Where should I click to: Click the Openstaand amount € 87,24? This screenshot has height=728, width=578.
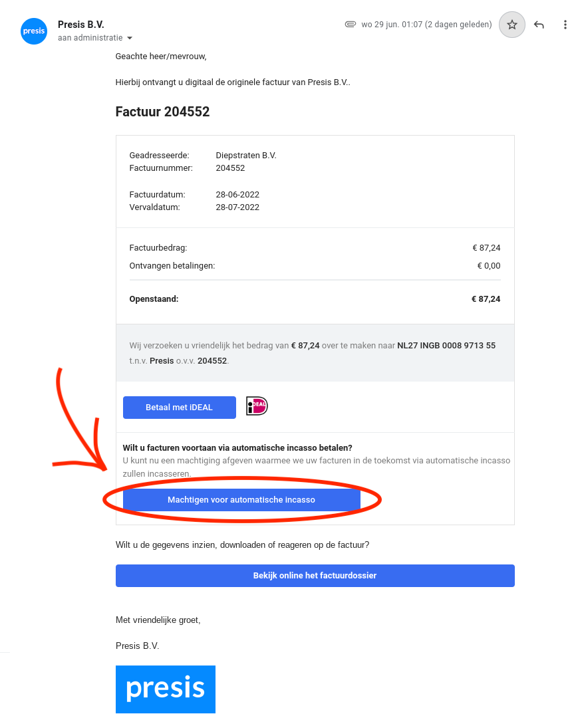pos(486,299)
